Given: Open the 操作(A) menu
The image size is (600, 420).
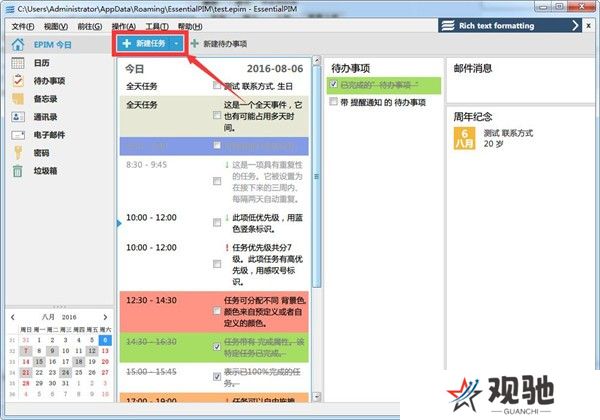Looking at the screenshot, I should [x=124, y=26].
